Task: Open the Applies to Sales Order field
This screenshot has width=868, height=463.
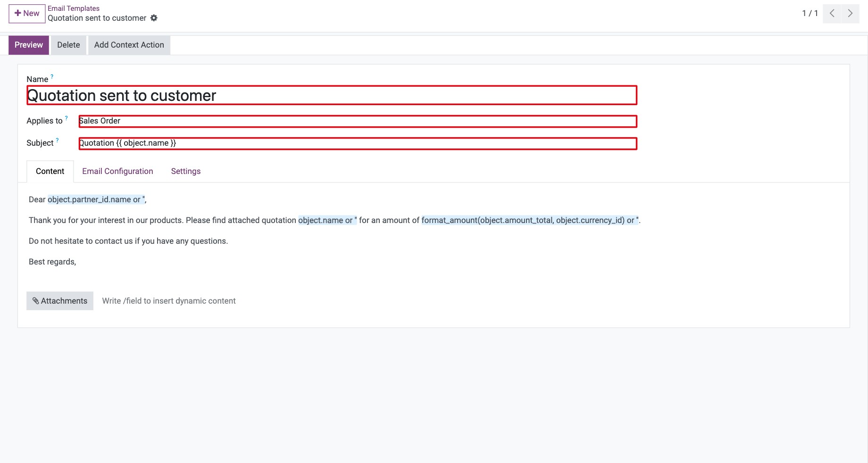Action: [x=358, y=121]
